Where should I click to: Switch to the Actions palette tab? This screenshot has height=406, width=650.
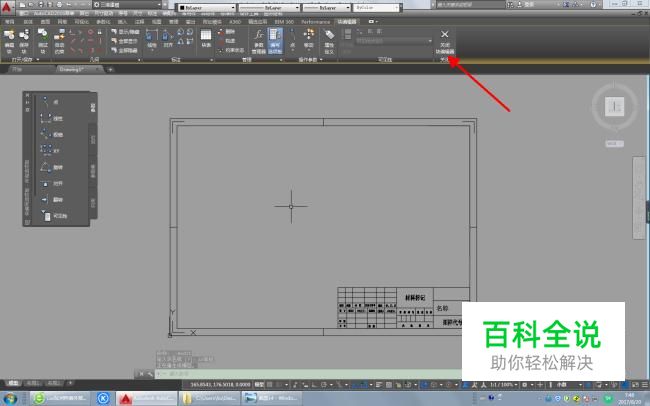tap(93, 139)
